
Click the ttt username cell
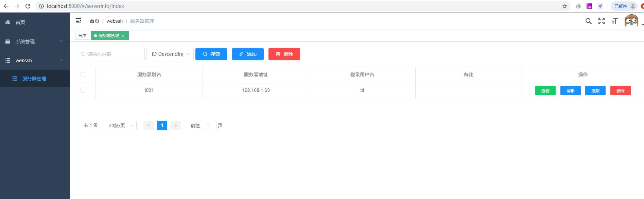362,90
